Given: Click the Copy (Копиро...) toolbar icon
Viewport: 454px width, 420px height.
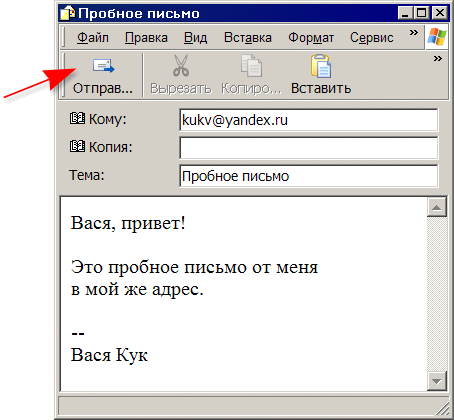Looking at the screenshot, I should tap(251, 66).
